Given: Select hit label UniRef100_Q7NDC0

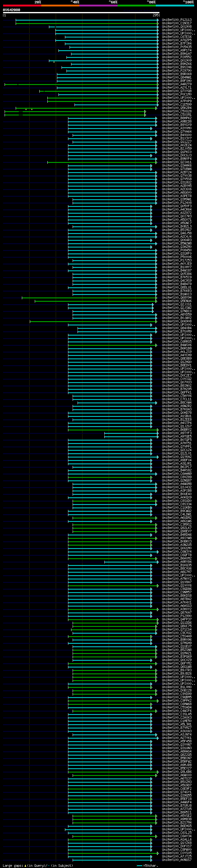Looking at the screenshot, I should click(177, 311).
